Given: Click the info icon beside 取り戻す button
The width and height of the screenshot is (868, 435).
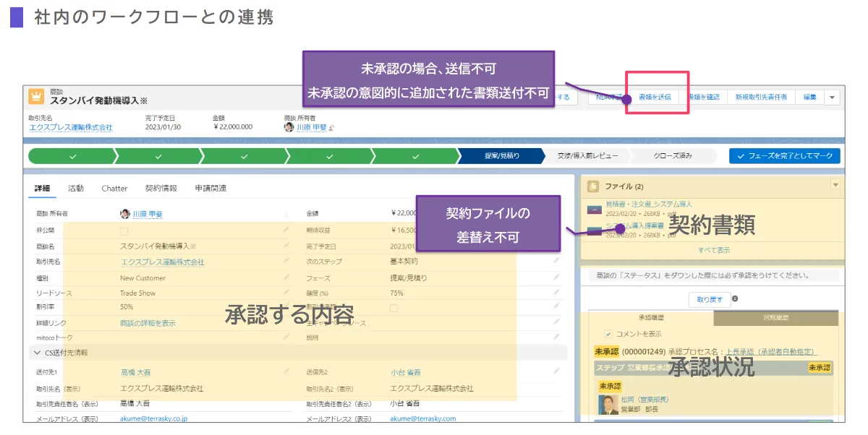Looking at the screenshot, I should 735,299.
